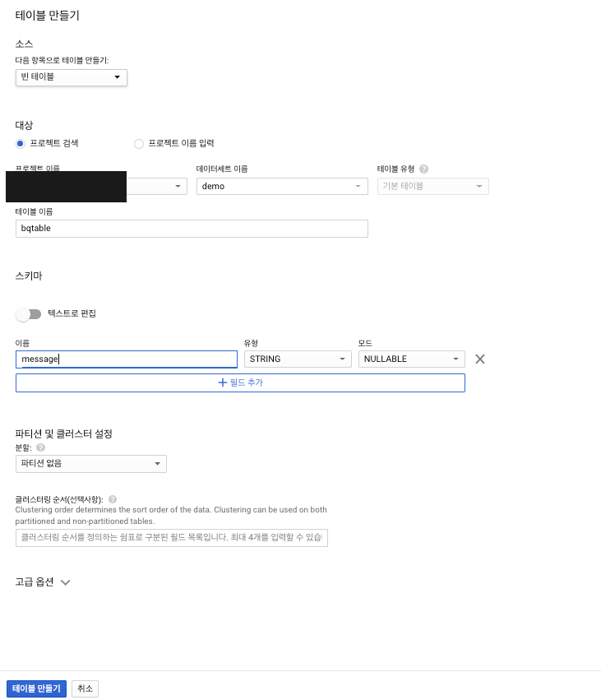Click the 취소 button
This screenshot has height=700, width=601.
click(86, 688)
